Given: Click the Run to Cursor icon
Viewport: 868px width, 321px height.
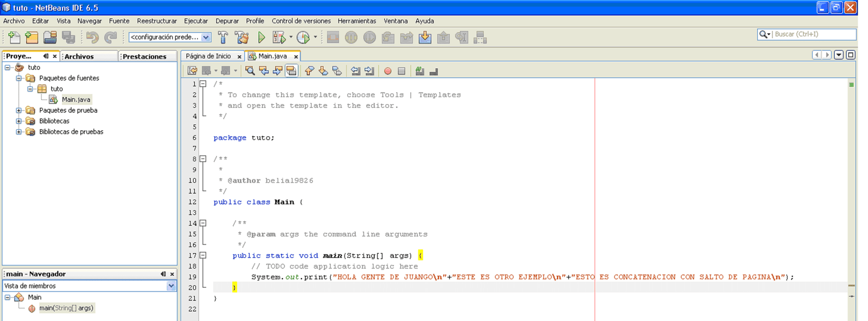Looking at the screenshot, I should coord(462,37).
